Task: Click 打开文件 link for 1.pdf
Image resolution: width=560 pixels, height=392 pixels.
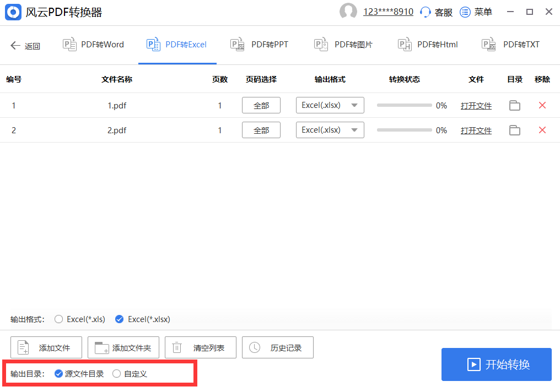Action: pos(476,106)
